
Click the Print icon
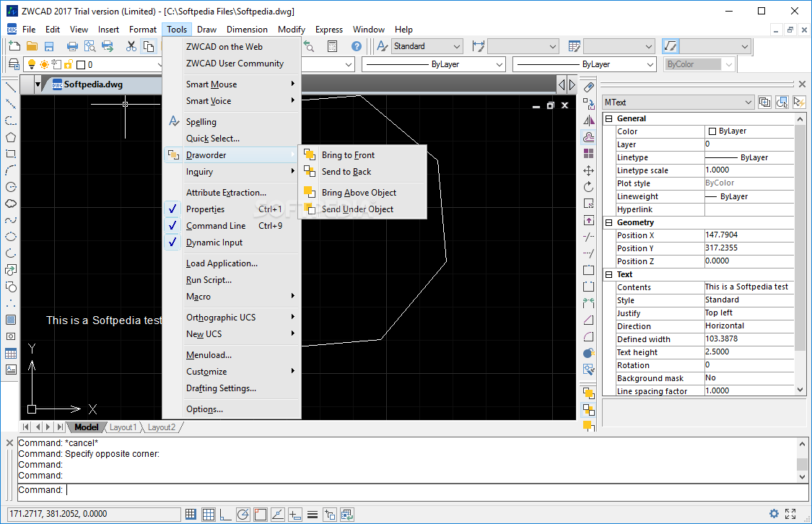[x=72, y=46]
